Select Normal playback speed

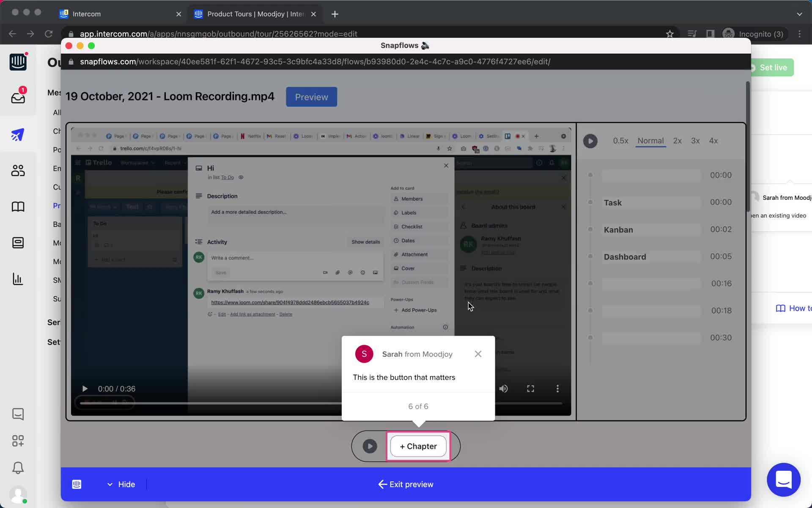(x=650, y=141)
